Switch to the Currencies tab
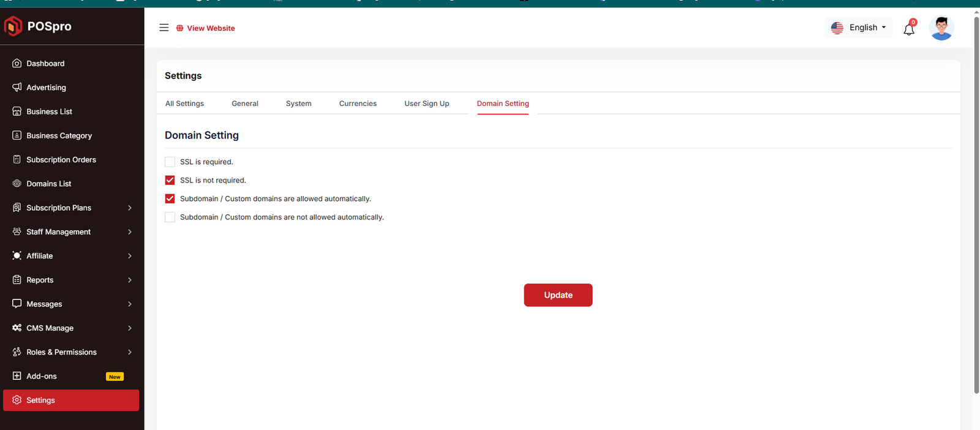Viewport: 980px width, 430px height. [358, 104]
